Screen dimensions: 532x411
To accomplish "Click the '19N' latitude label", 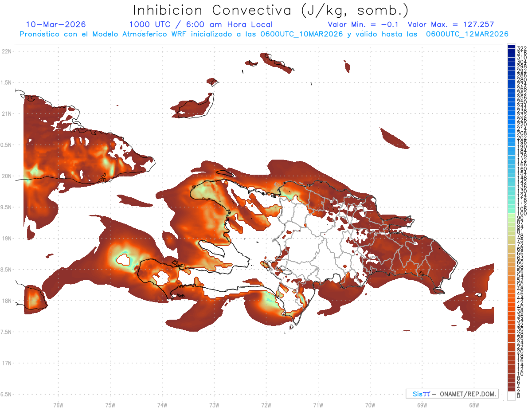I will 7,238.
